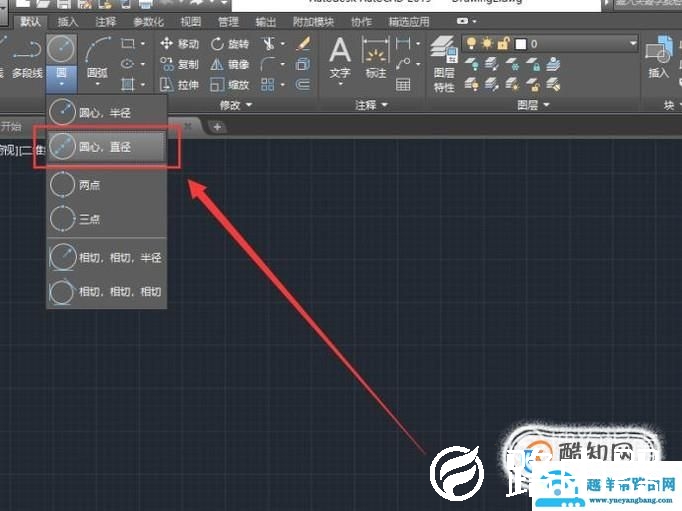Switch to the 插入 ribbon tab

(68, 21)
